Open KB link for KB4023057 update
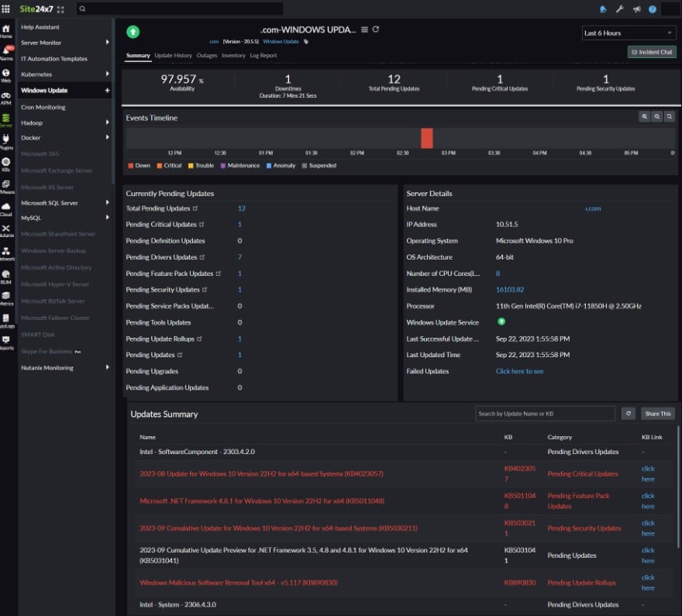The image size is (682, 616). tap(648, 474)
